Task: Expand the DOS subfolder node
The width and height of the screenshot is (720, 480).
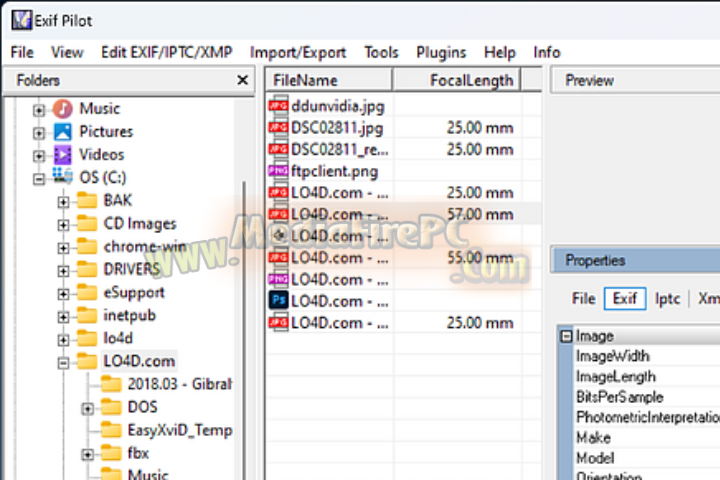Action: pos(87,408)
